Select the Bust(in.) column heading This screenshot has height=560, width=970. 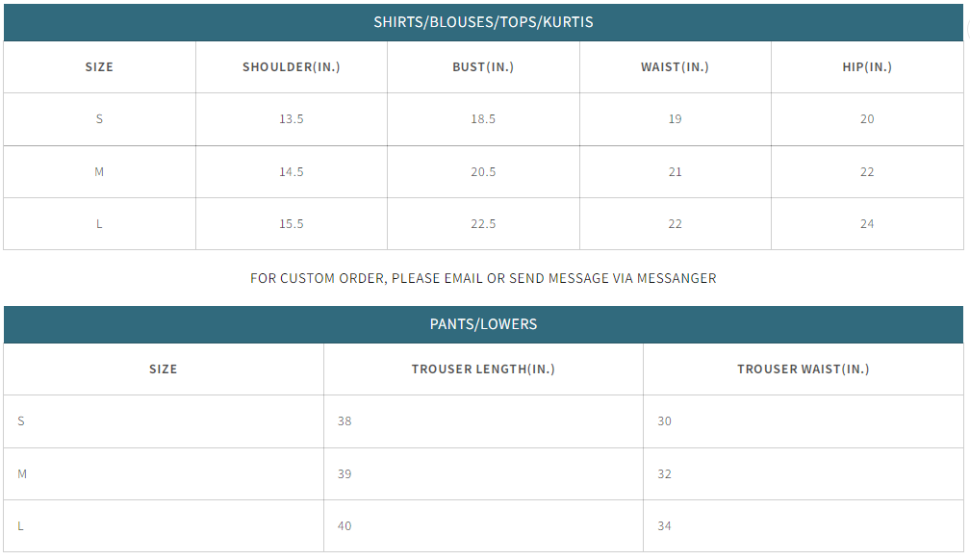483,67
